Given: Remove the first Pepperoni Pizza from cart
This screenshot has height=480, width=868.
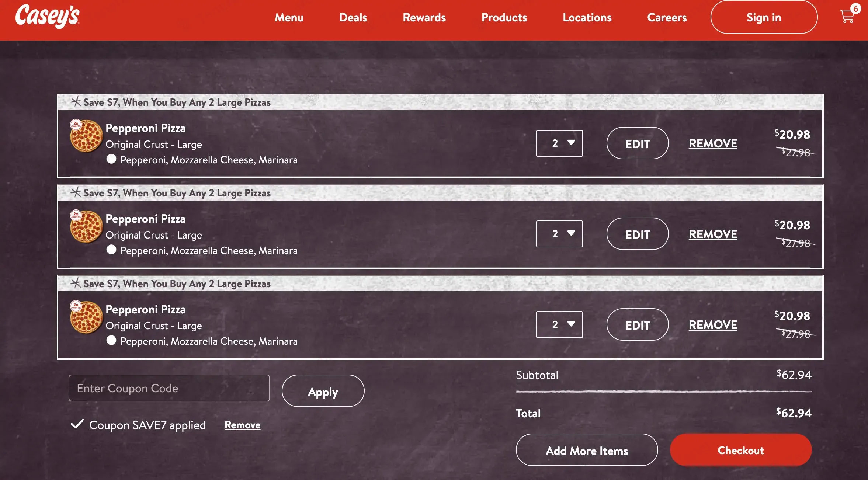Looking at the screenshot, I should [713, 143].
